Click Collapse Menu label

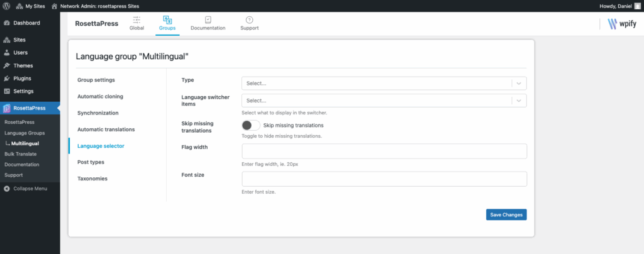tap(30, 189)
